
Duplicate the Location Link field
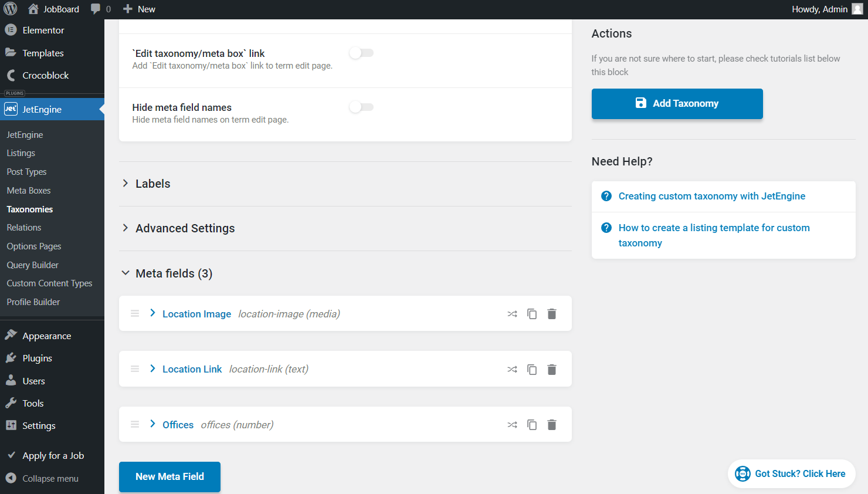(x=532, y=370)
